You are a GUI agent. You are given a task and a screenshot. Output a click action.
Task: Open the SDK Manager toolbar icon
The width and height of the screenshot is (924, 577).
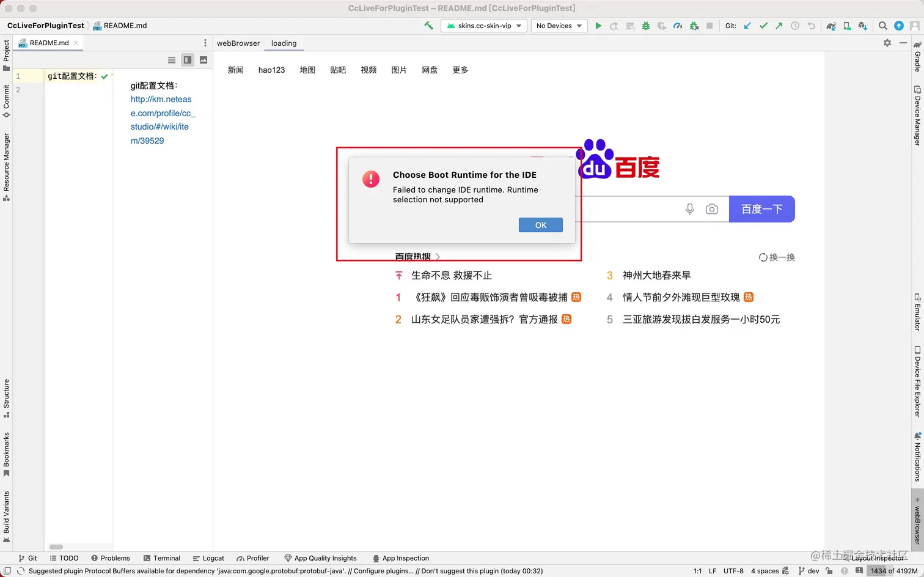point(863,26)
